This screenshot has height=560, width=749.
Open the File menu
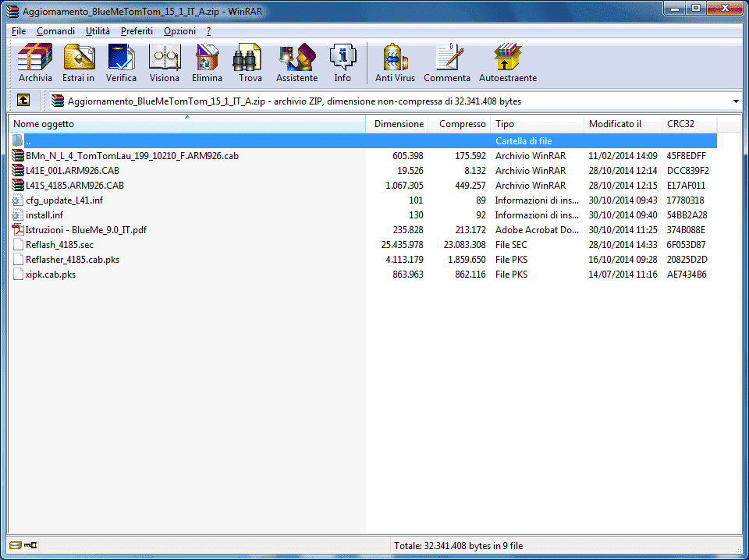19,31
